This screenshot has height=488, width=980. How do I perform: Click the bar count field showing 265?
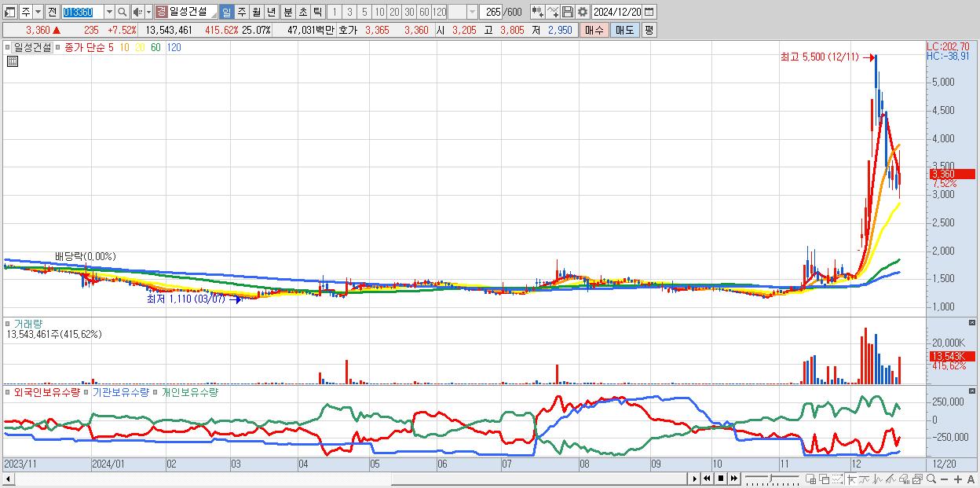click(x=491, y=12)
